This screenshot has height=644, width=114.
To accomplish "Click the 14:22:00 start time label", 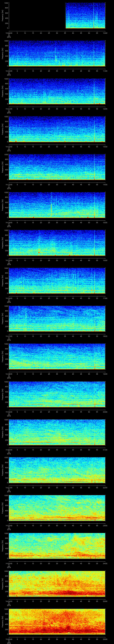I will 9,525.
